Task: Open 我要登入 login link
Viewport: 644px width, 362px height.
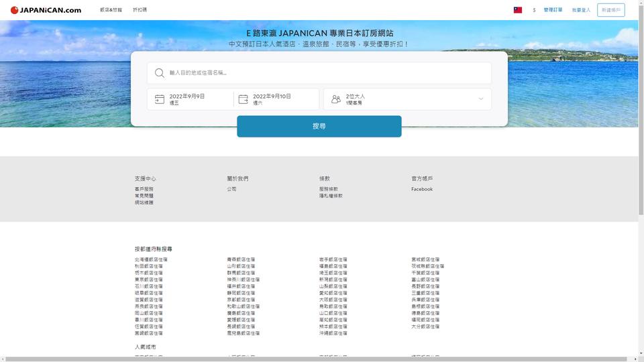Action: tap(581, 10)
